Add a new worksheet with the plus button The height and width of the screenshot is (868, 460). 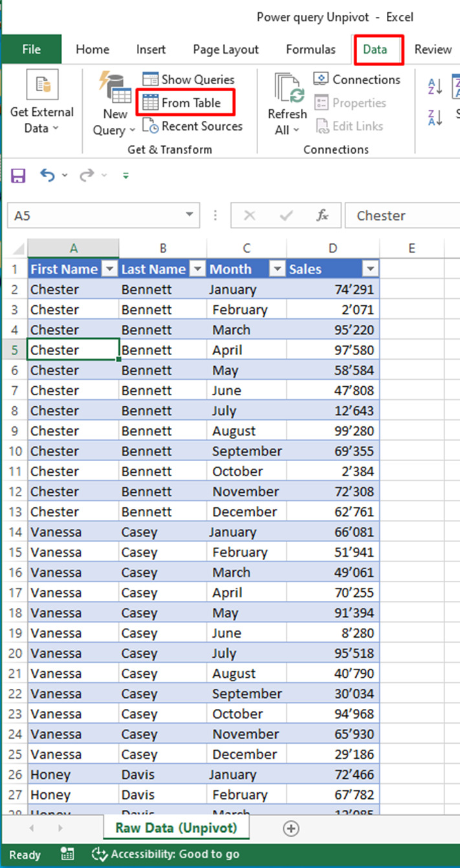(x=291, y=829)
